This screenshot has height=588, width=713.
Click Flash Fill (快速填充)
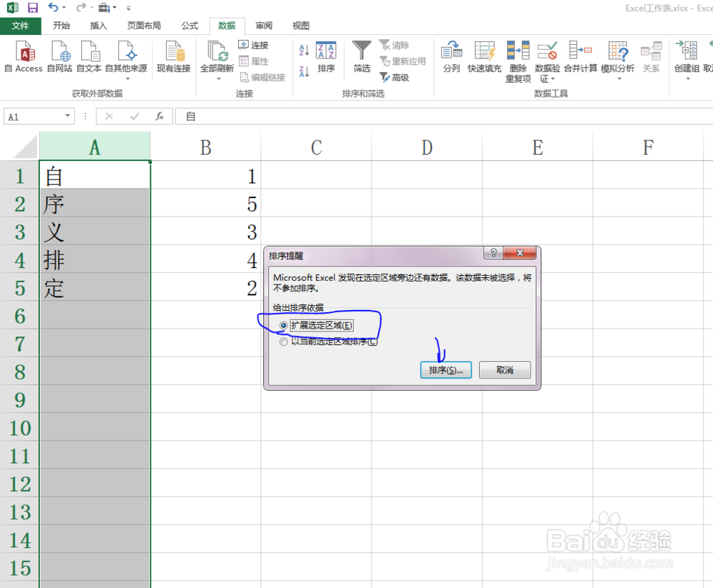(x=484, y=56)
